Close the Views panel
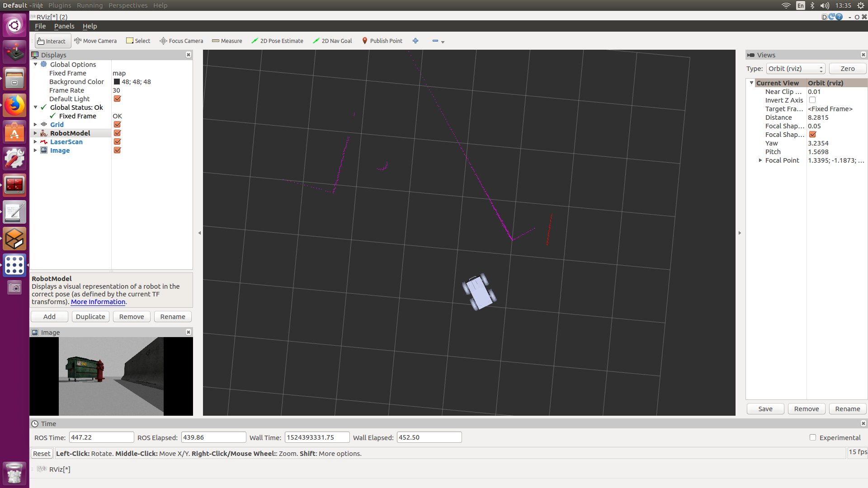The width and height of the screenshot is (868, 488). (x=863, y=55)
